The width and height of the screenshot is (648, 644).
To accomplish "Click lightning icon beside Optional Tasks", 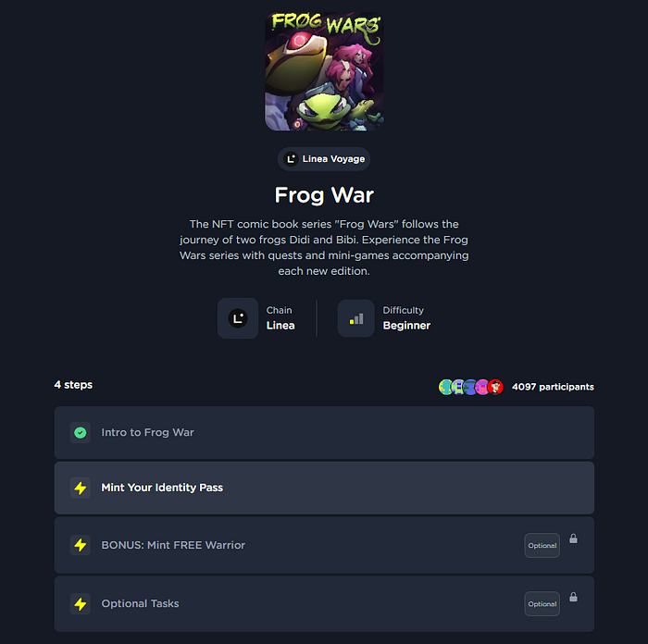I will pyautogui.click(x=81, y=604).
